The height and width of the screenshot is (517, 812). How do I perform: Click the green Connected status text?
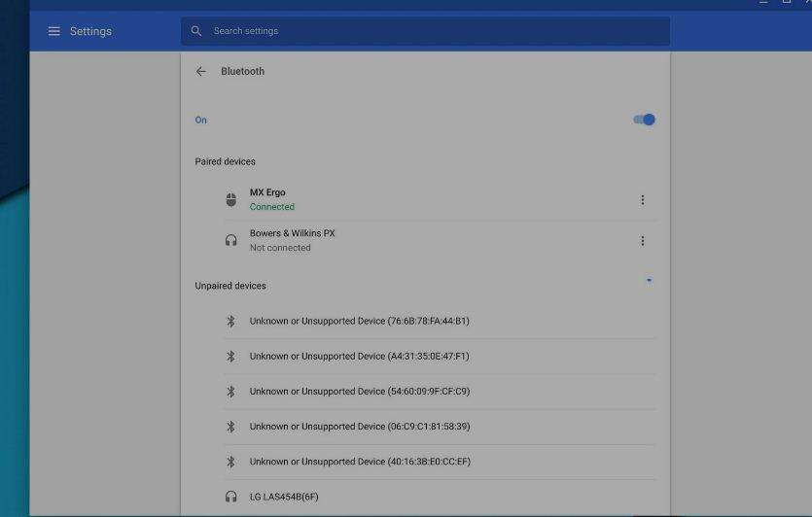[272, 206]
